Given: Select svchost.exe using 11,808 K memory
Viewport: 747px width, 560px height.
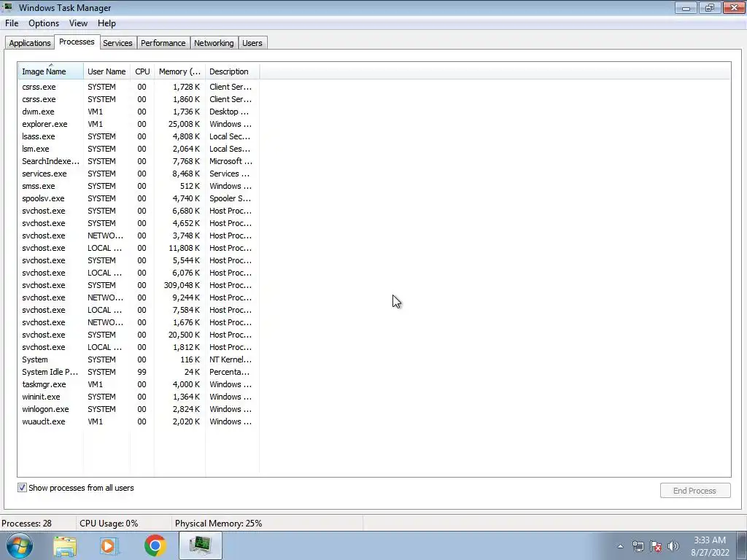Looking at the screenshot, I should pyautogui.click(x=139, y=248).
